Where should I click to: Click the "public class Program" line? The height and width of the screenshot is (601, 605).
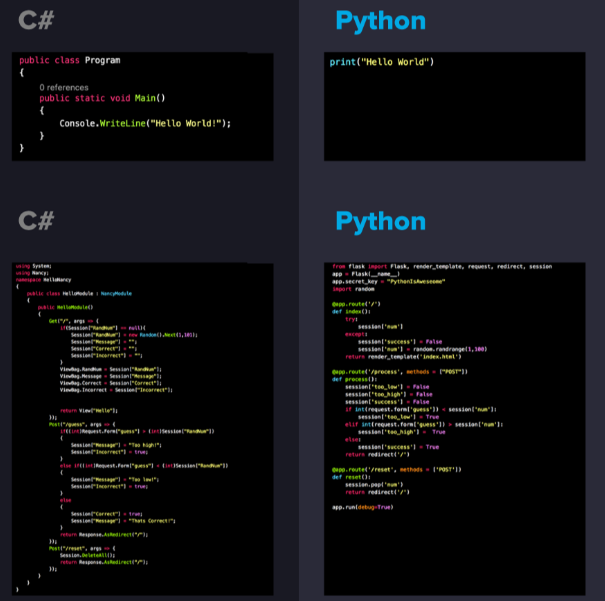tap(69, 60)
